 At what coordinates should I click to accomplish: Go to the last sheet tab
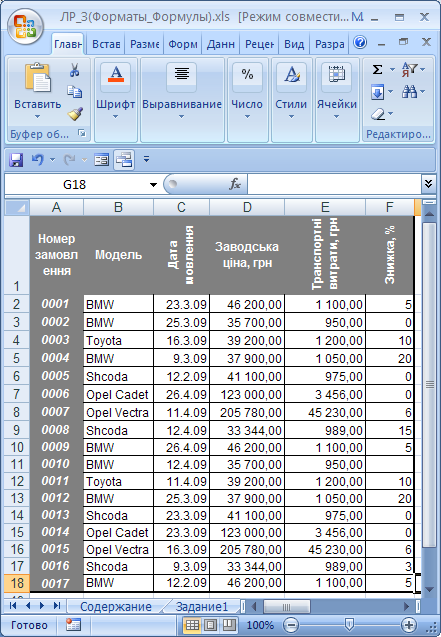(x=57, y=606)
